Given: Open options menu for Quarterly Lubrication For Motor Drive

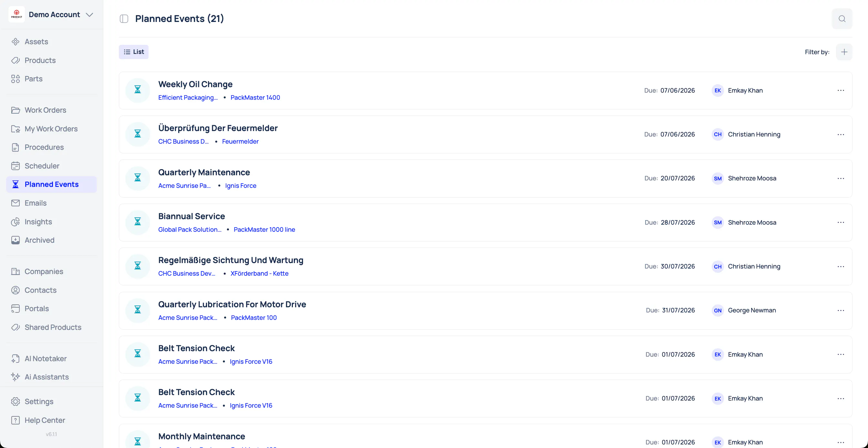Looking at the screenshot, I should point(841,310).
